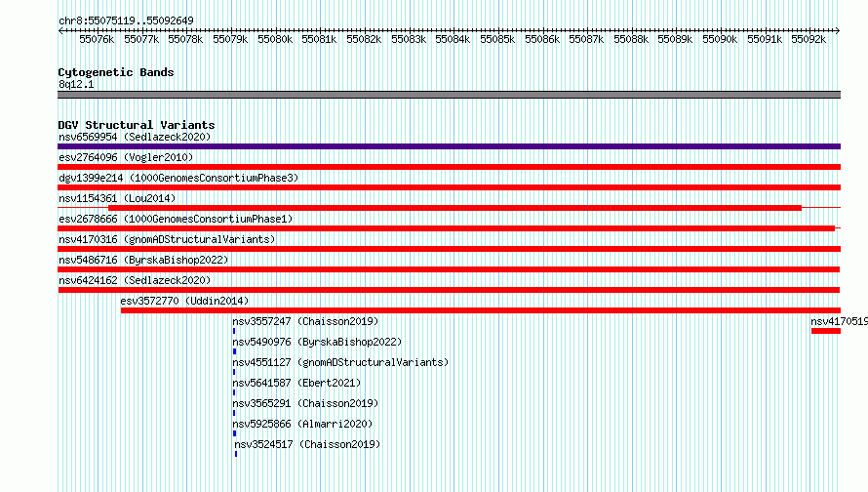Open nsv3557247 (Chaisson2019) variant label
Viewport: 868px width, 492px height.
tap(305, 321)
